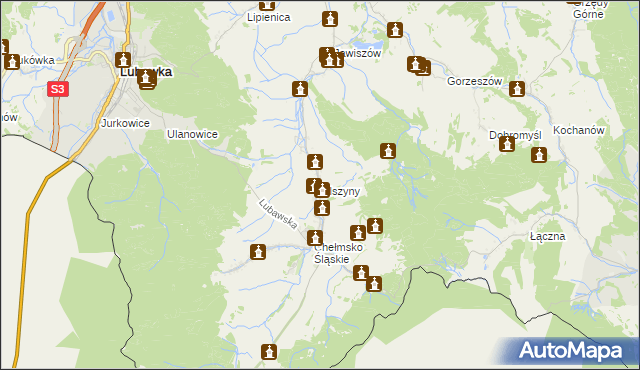Click the Ulanowice village label
Screen dimensions: 640x370
pos(192,134)
